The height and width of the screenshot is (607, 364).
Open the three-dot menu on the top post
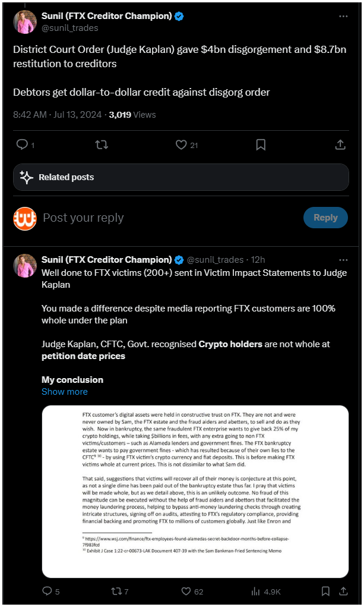pos(343,16)
